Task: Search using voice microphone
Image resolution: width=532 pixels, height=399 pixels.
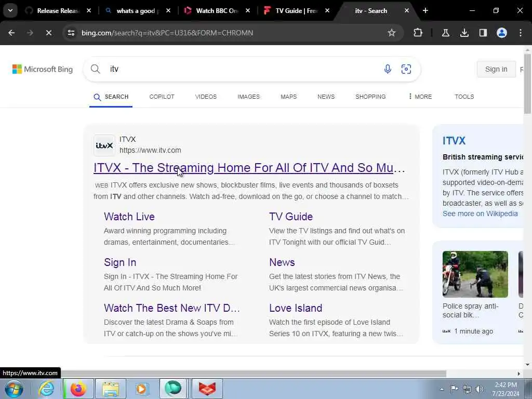Action: pos(388,69)
